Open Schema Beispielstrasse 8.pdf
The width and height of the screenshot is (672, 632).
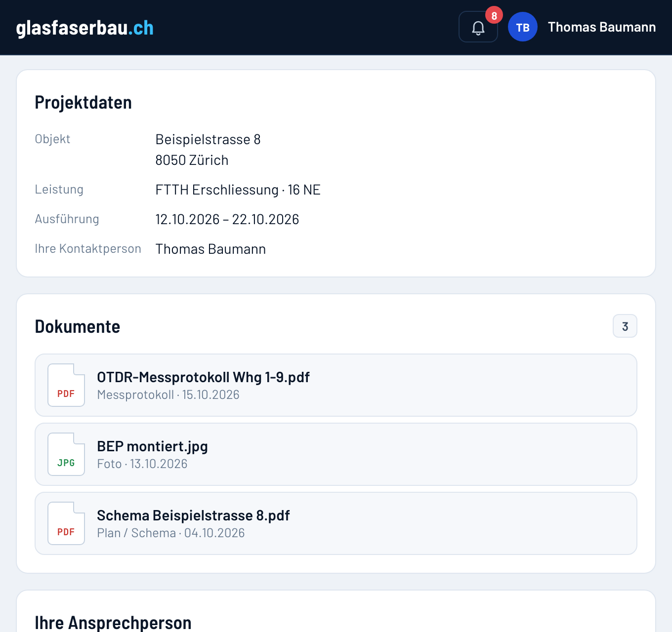tap(336, 523)
